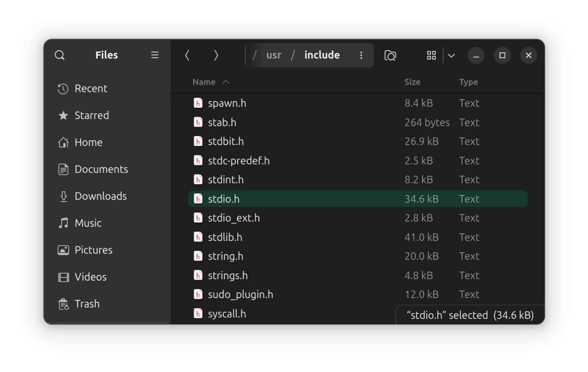Click the include breadcrumb segment
This screenshot has width=588, height=372.
tap(322, 55)
